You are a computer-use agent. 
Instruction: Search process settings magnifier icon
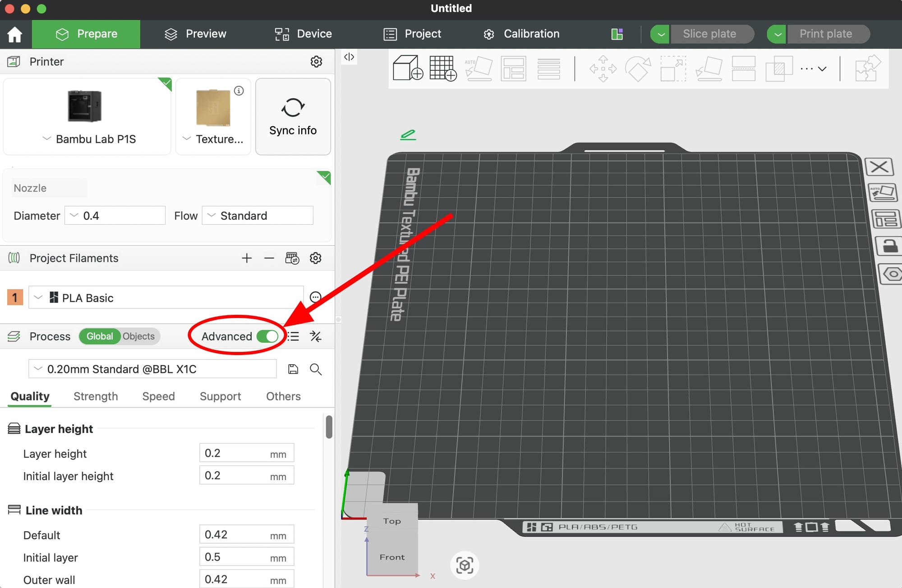[316, 369]
